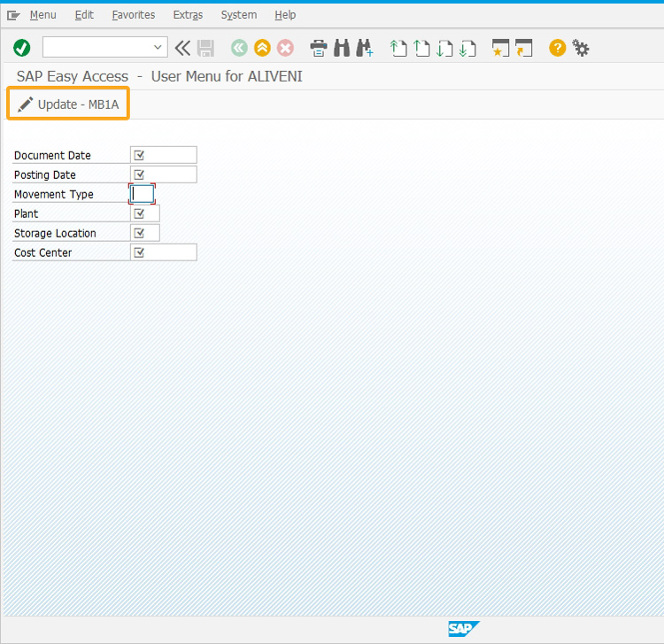
Task: Open the Edit menu
Action: point(84,15)
